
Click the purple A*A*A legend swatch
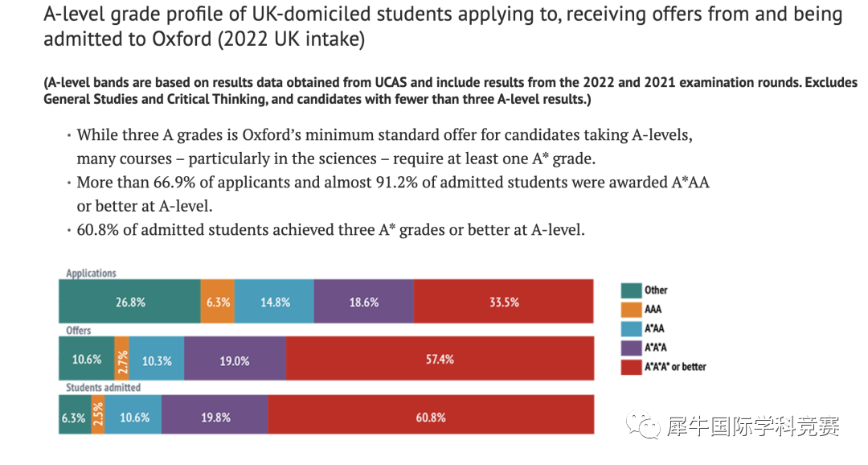click(x=631, y=348)
